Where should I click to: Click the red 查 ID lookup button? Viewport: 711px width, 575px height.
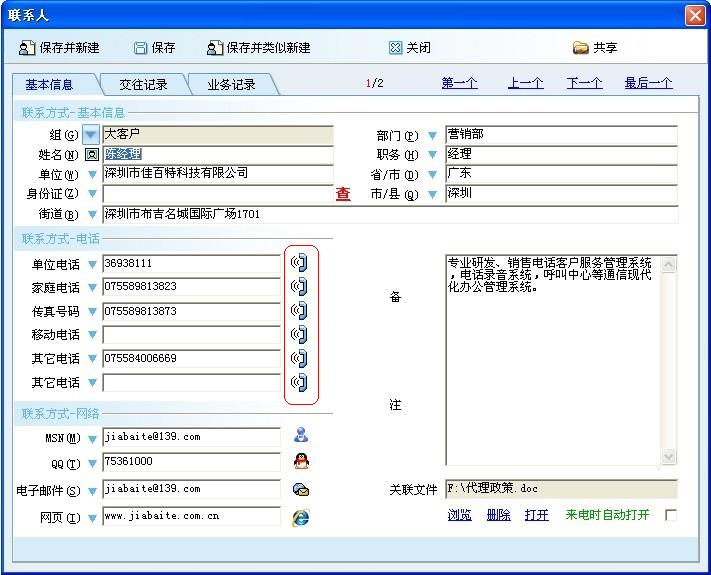[x=343, y=194]
